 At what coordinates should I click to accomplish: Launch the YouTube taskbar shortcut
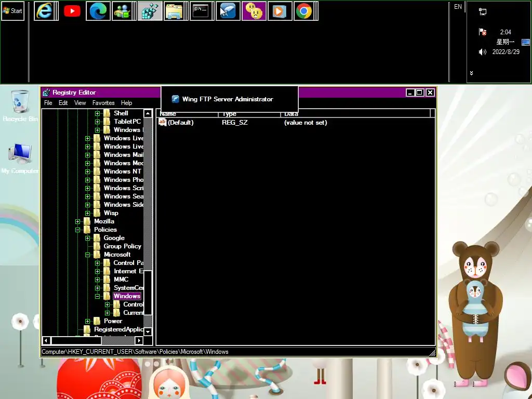pyautogui.click(x=72, y=11)
